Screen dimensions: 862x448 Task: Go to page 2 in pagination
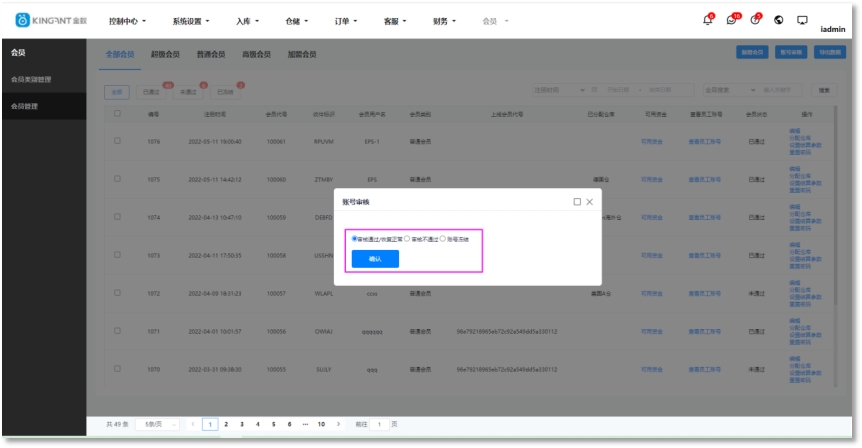(226, 425)
